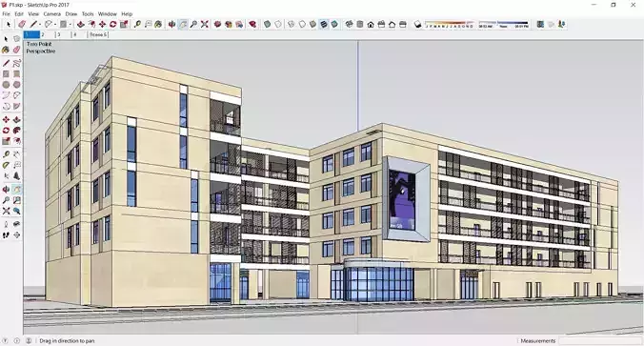Screen dimensions: 644x346
Task: Select Section Plane tool in left palette
Action: [x=16, y=235]
